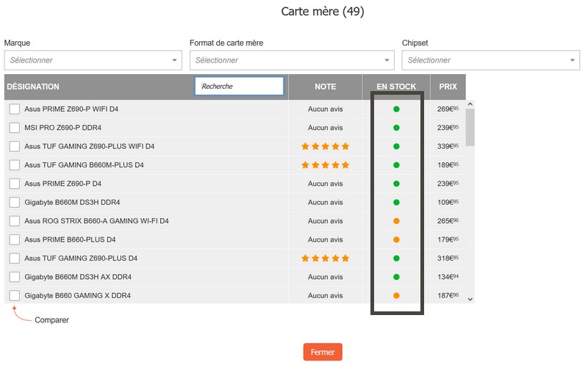Click the star rating for Asus TUF GAMING Z690-PLUS WIFI D4
588x365 pixels.
pyautogui.click(x=325, y=146)
